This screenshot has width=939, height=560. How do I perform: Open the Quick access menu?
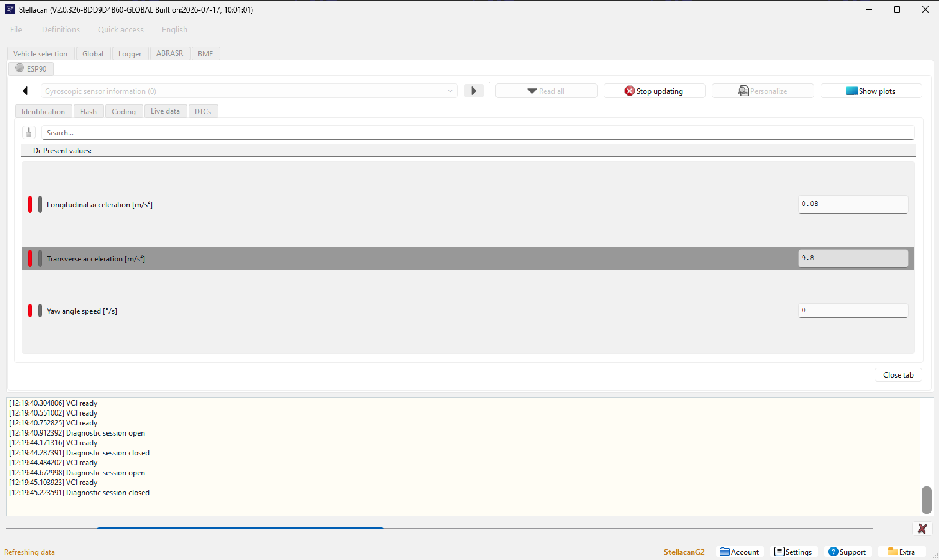(x=121, y=29)
